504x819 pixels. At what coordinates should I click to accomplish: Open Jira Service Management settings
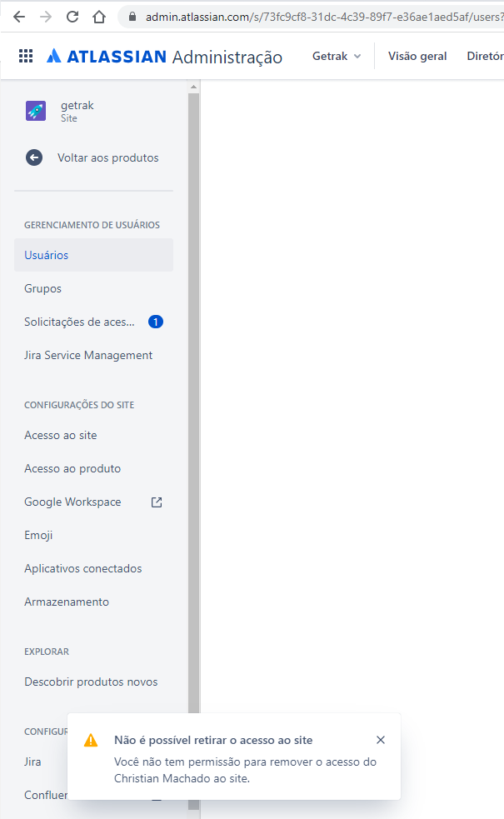click(x=93, y=355)
